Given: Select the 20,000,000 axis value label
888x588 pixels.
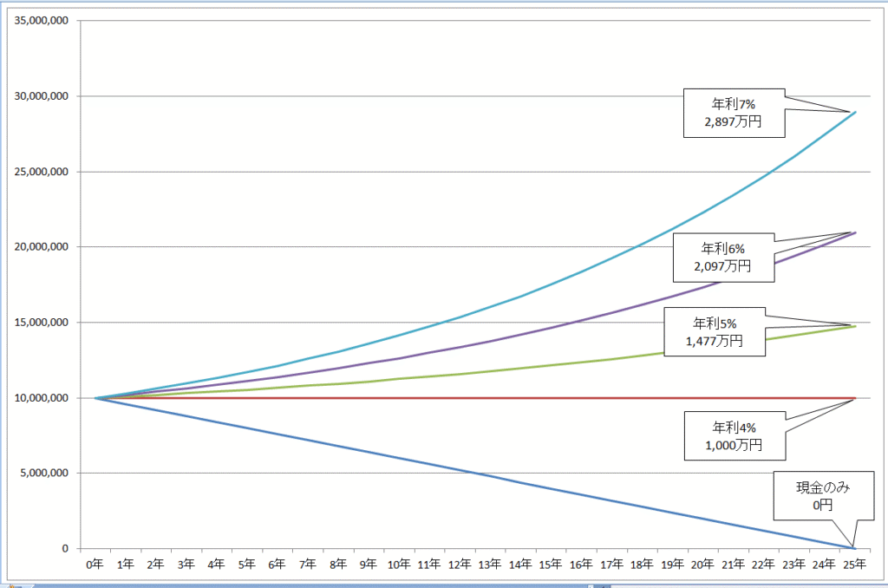Looking at the screenshot, I should (39, 247).
